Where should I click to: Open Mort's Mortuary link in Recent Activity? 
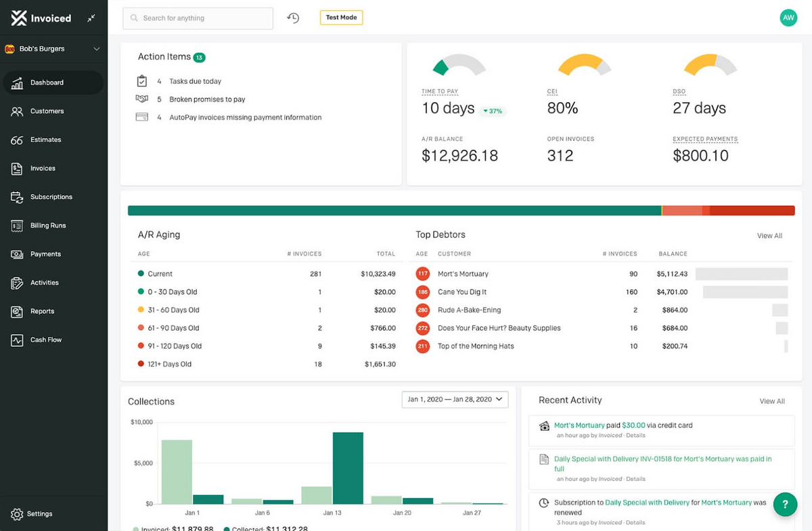pos(579,425)
